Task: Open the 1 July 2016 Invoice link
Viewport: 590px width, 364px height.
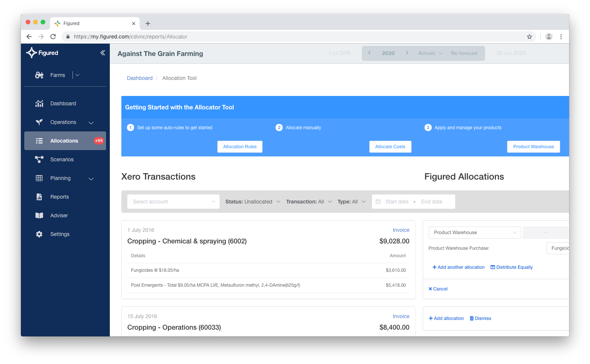Action: (401, 230)
